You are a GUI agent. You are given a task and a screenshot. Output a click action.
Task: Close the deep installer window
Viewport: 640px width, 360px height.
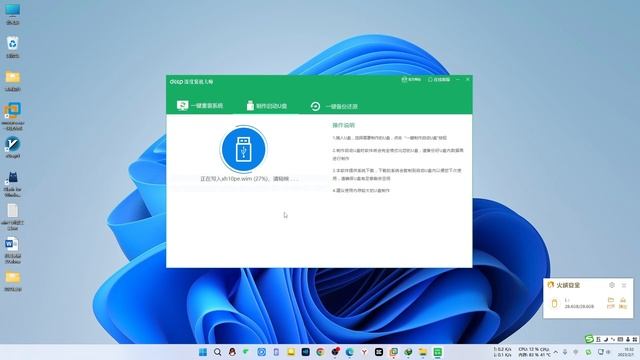tap(468, 80)
